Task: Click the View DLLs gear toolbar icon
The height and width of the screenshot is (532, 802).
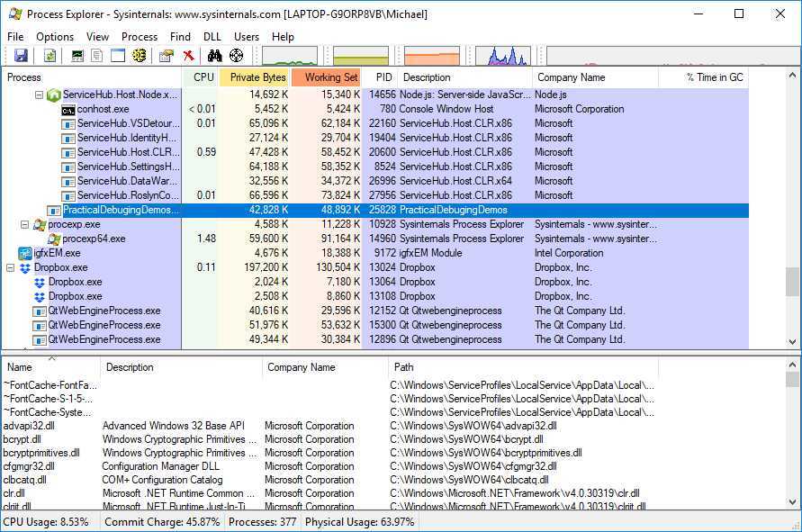Action: pyautogui.click(x=140, y=55)
